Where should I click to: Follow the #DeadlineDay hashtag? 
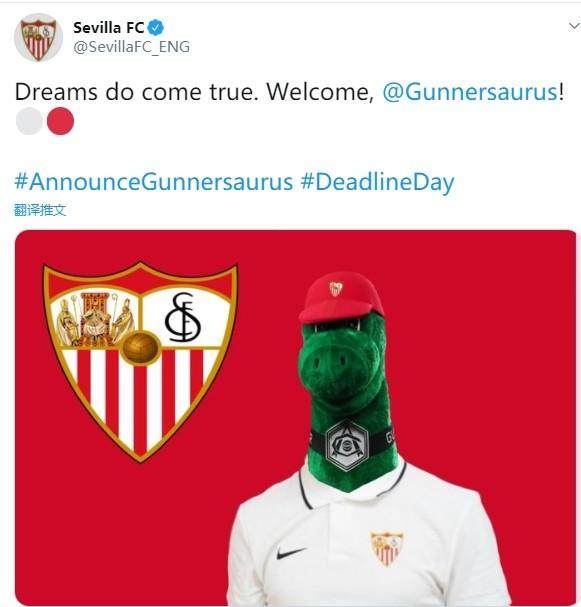pyautogui.click(x=377, y=182)
